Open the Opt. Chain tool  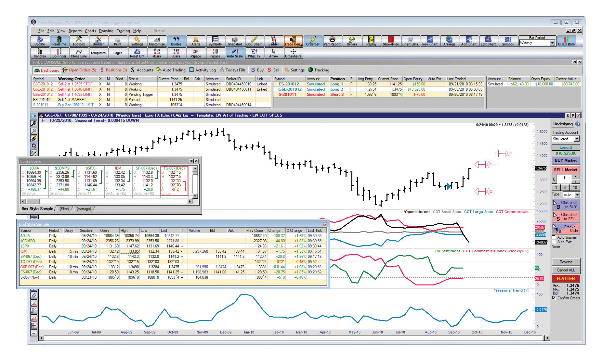(254, 41)
